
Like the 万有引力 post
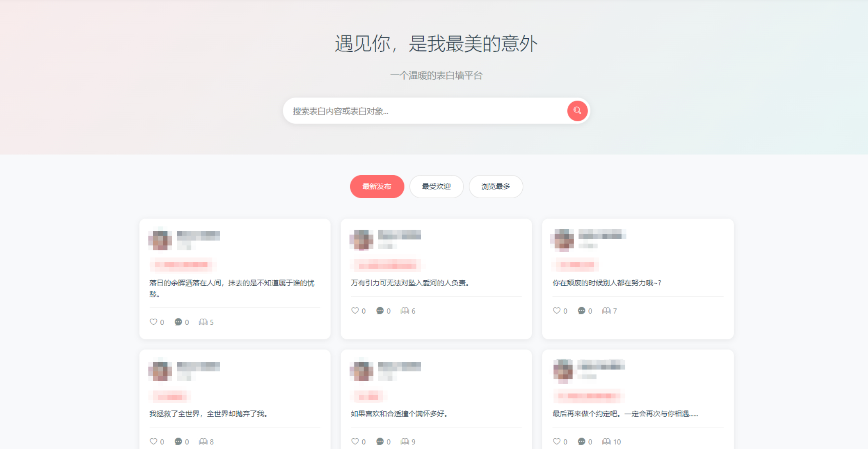355,310
